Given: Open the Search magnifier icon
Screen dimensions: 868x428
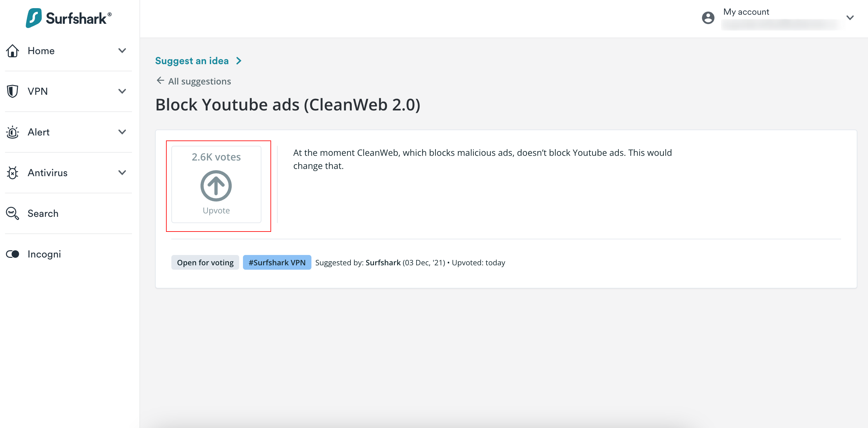Looking at the screenshot, I should tap(13, 213).
